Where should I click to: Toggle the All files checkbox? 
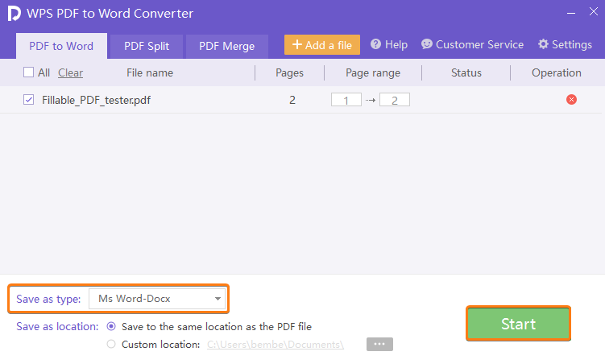[29, 72]
